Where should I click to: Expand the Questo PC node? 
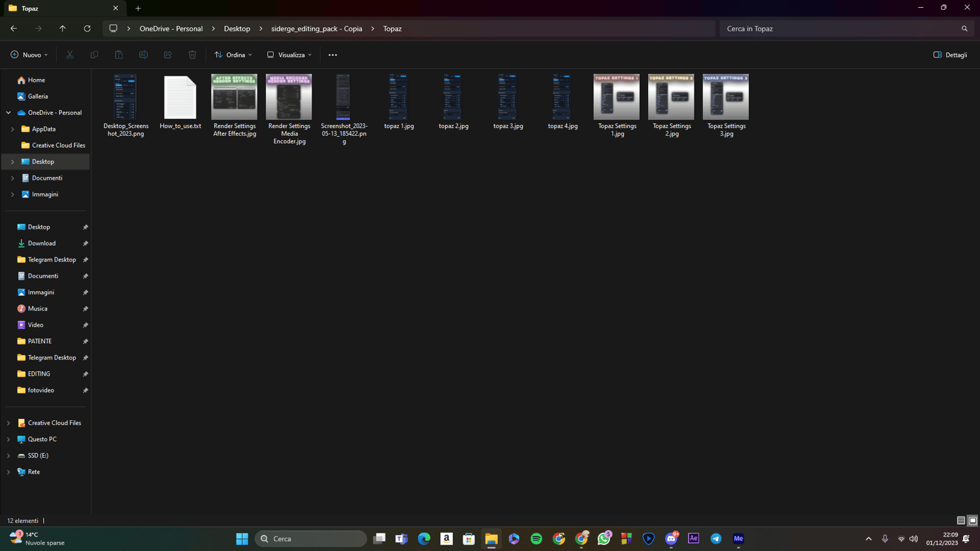coord(8,439)
